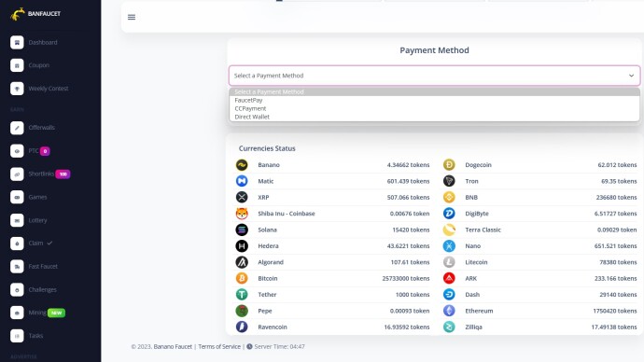644x362 pixels.
Task: Click the BANFAUCET logo
Action: click(35, 14)
